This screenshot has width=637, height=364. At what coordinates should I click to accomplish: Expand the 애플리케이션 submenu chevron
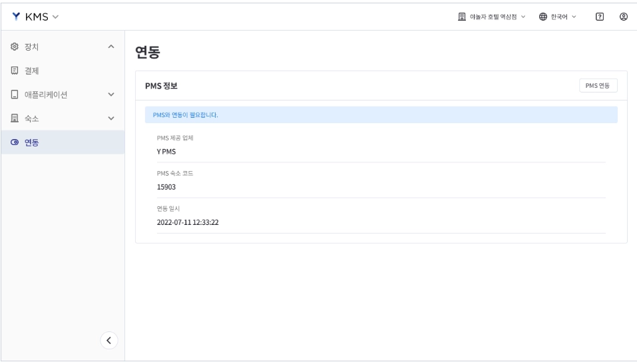coord(111,94)
